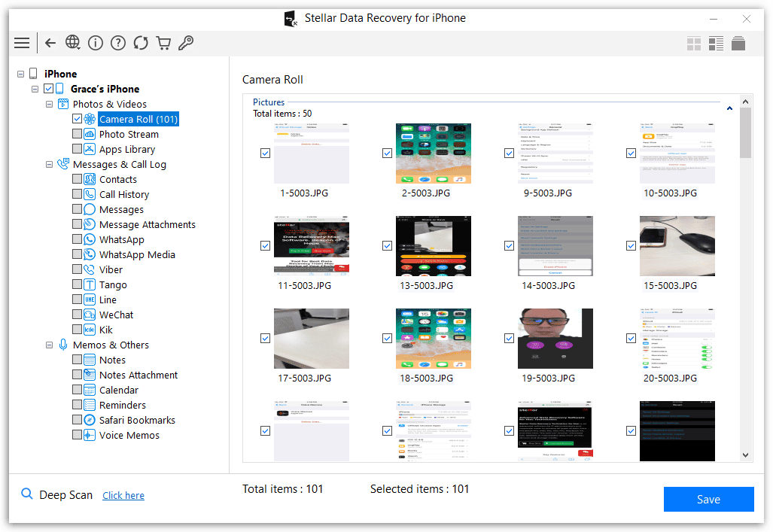Click the Save button
Screen dimensions: 773x532
tap(708, 500)
